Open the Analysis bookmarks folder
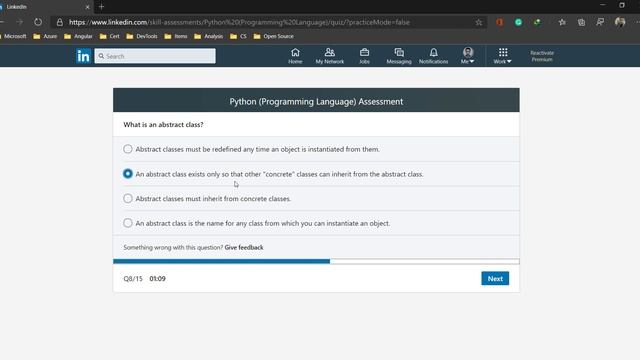640x360 pixels. click(209, 36)
